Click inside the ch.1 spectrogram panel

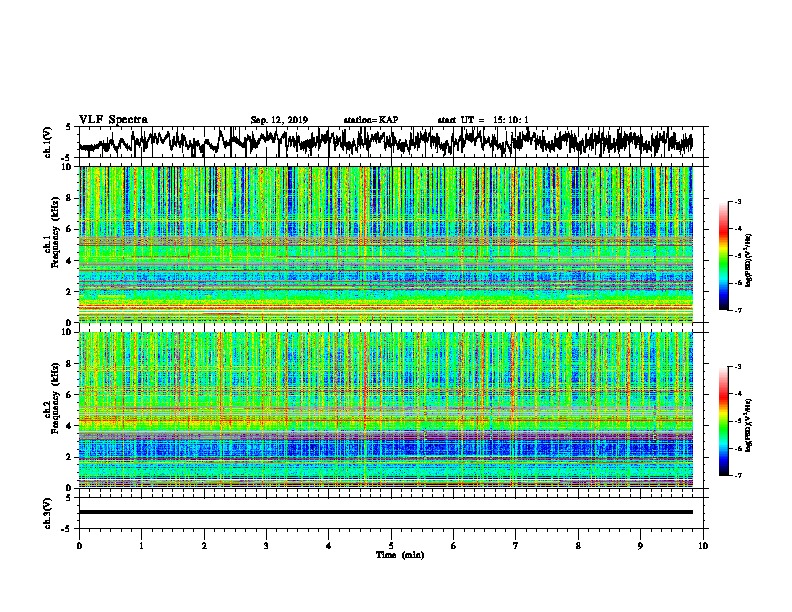click(386, 244)
